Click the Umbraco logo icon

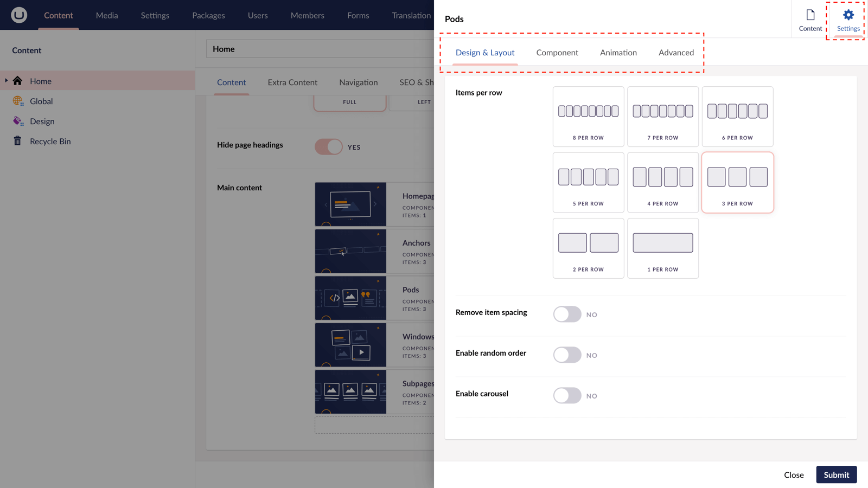pyautogui.click(x=19, y=15)
